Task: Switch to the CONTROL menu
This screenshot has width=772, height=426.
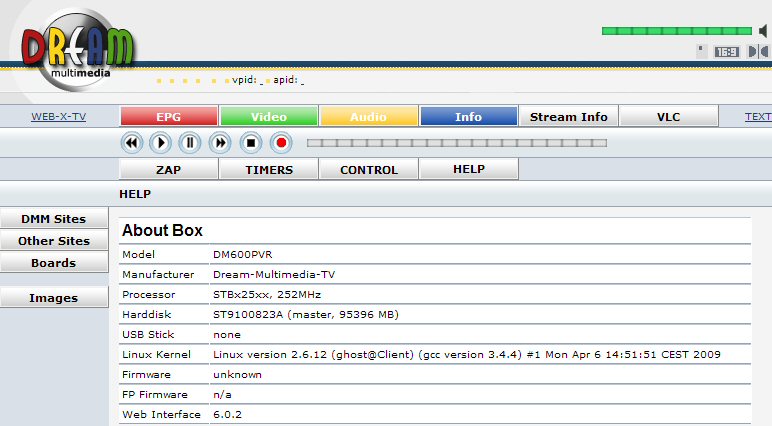Action: click(369, 169)
